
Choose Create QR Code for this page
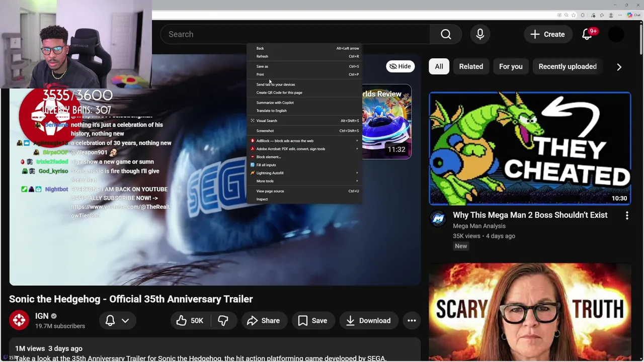[x=304, y=93]
